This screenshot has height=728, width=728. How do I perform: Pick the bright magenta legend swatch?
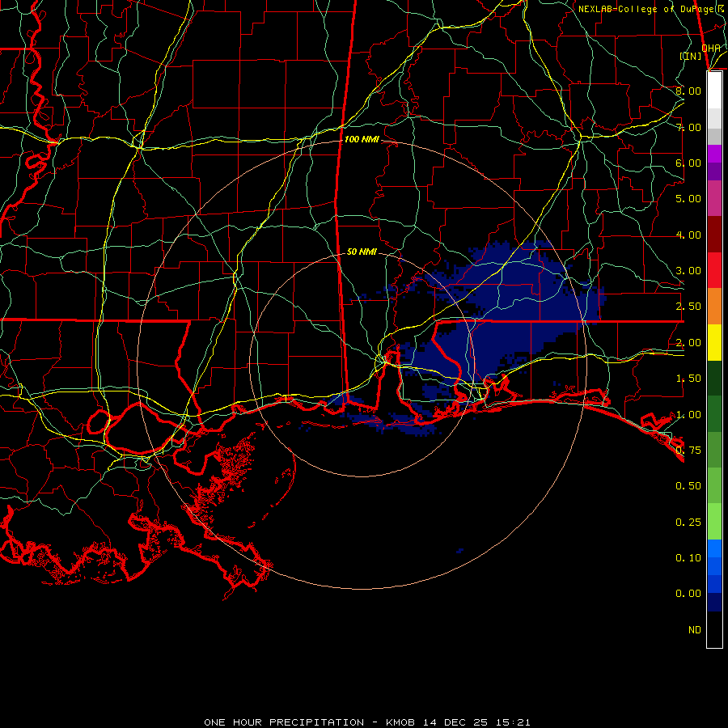[714, 154]
